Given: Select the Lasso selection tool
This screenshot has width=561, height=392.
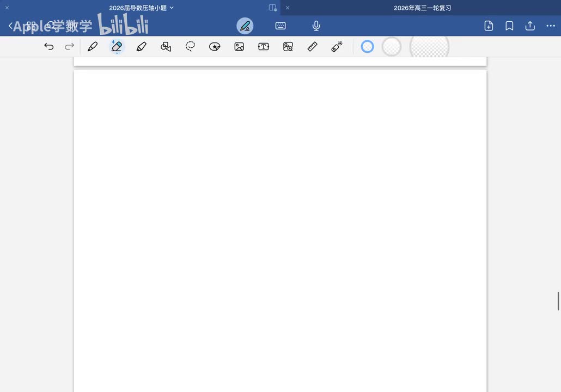Looking at the screenshot, I should click(x=190, y=46).
